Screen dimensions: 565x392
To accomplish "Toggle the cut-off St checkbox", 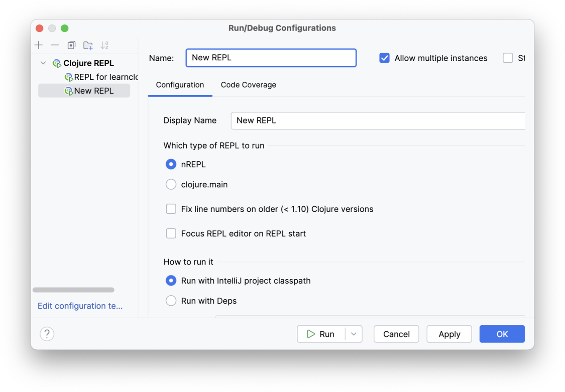I will [x=508, y=58].
